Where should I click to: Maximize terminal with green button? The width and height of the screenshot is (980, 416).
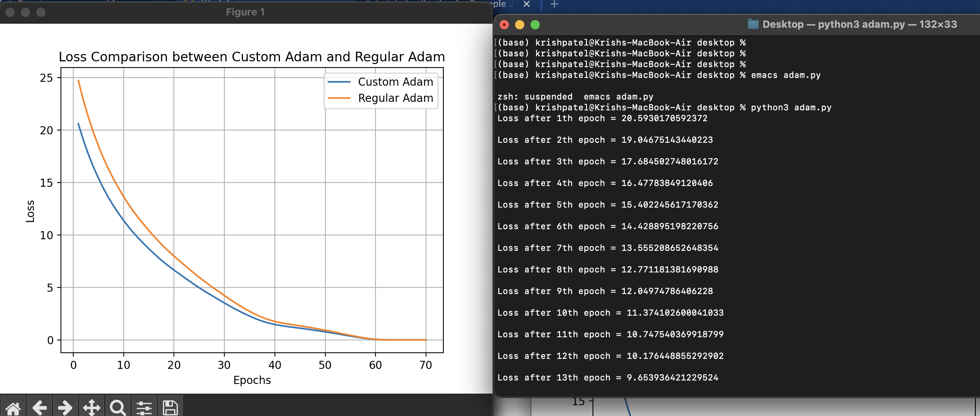[535, 25]
